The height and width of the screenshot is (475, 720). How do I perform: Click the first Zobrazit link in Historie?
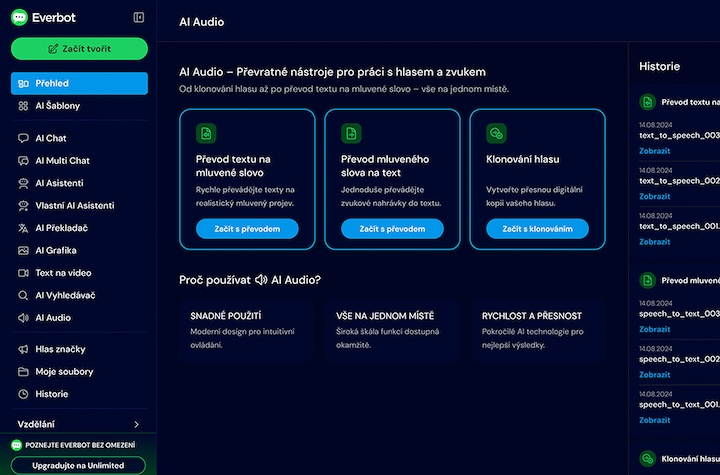tap(654, 151)
